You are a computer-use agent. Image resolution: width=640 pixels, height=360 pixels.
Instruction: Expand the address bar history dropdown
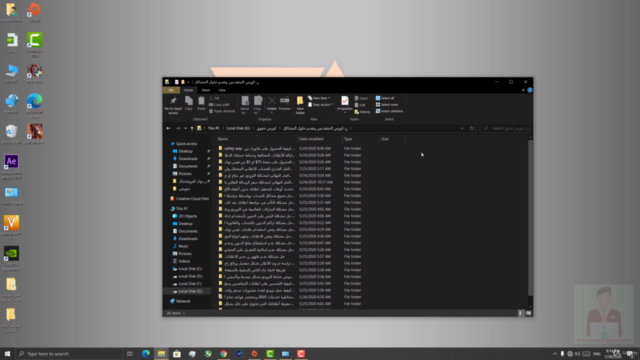click(462, 128)
